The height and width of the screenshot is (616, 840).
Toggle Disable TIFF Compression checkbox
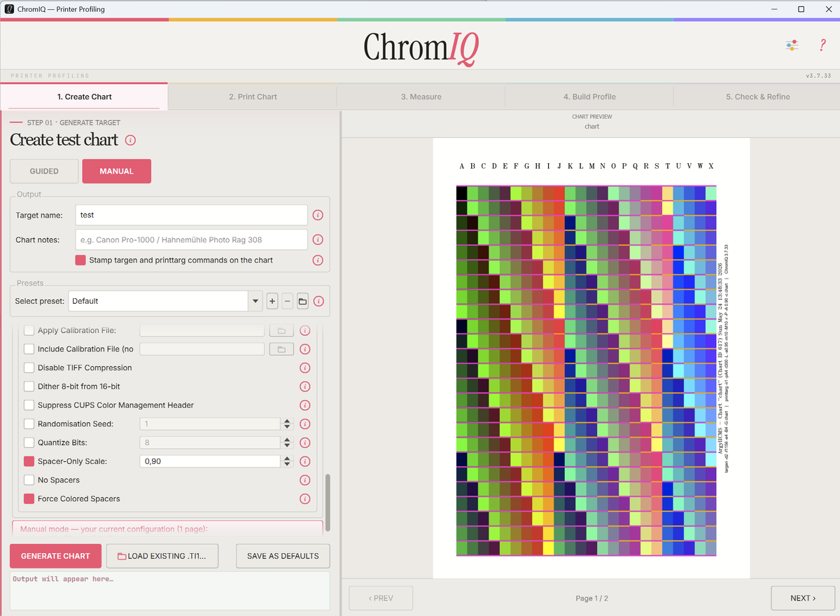coord(29,367)
